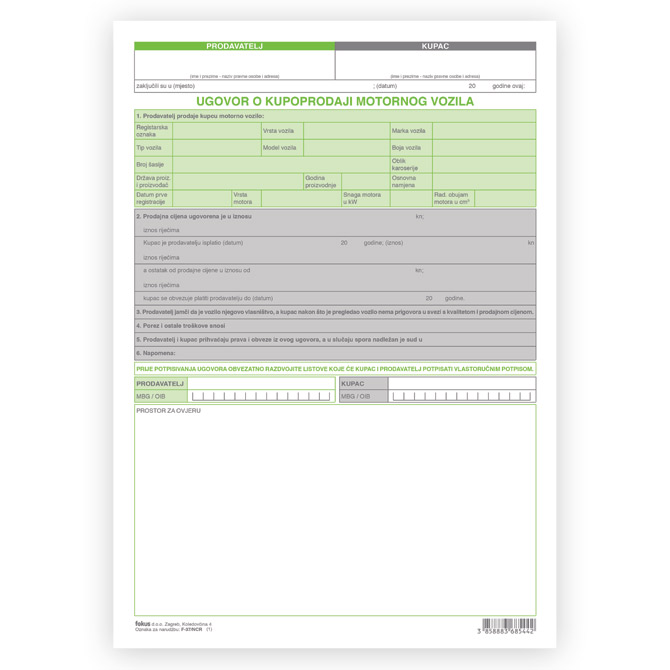This screenshot has width=670, height=670.
Task: Select the Snaga motora u kW field
Action: [410, 198]
